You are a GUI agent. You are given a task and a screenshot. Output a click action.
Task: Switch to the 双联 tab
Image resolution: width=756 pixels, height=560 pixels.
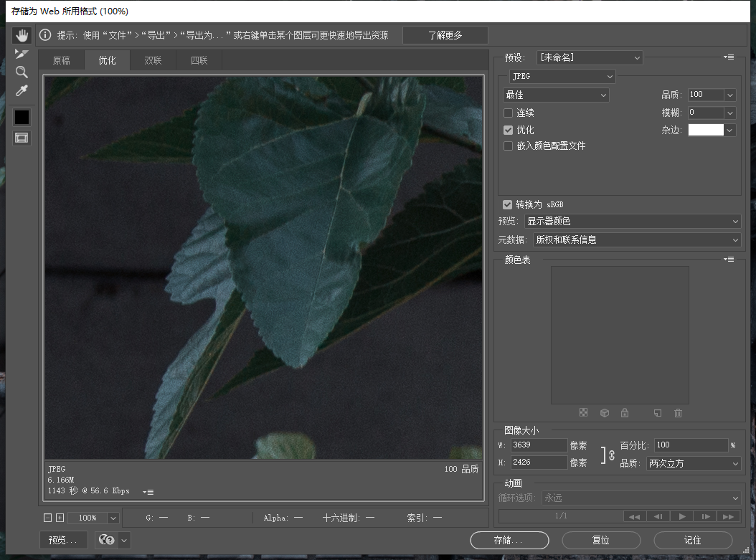tap(153, 61)
